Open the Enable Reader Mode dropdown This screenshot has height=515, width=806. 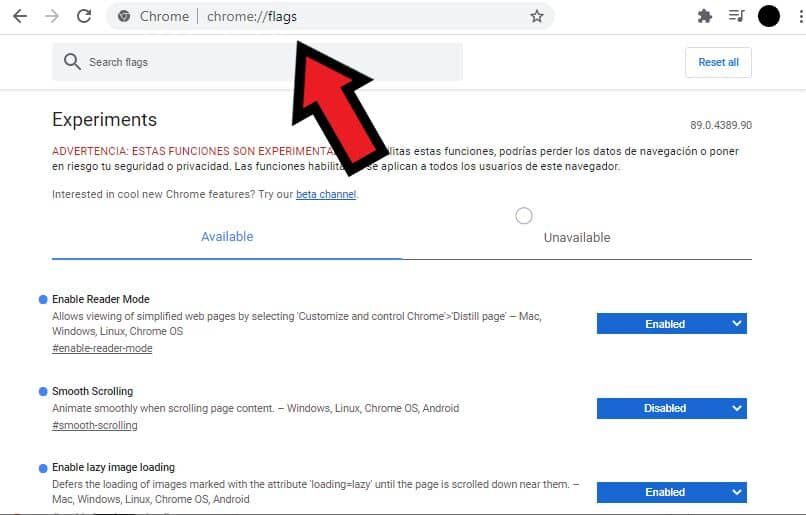point(671,324)
